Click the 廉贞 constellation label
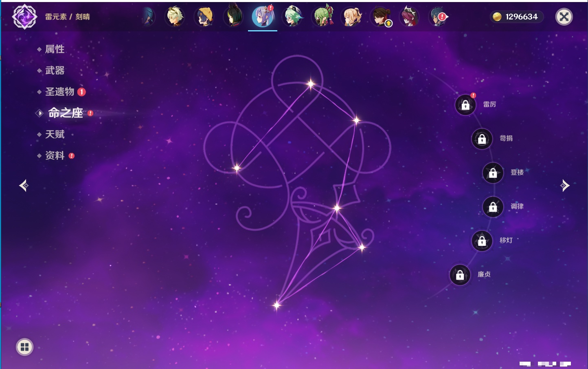This screenshot has width=588, height=369. pos(484,274)
